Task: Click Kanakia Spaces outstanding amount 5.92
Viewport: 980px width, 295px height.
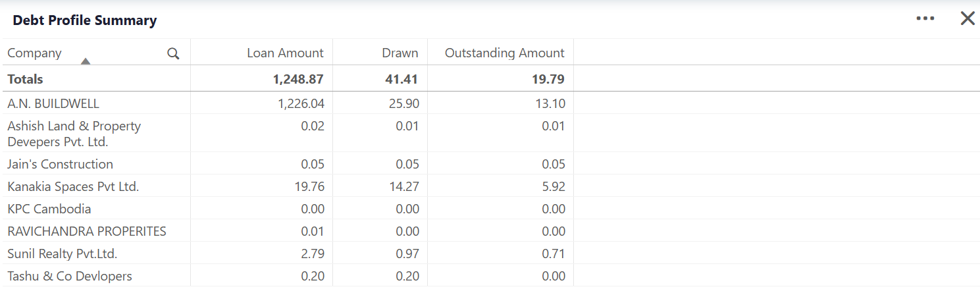Action: (x=552, y=186)
